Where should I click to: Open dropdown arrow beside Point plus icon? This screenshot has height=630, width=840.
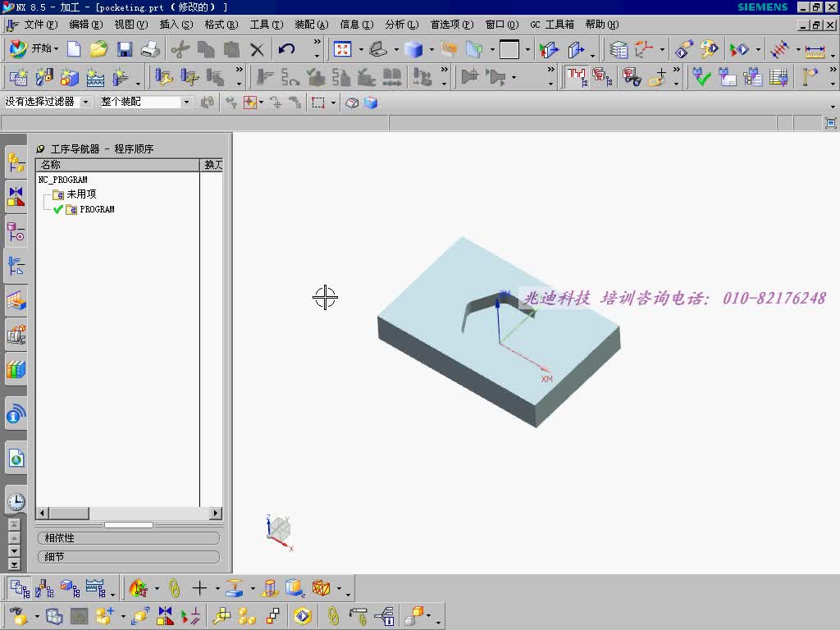[x=217, y=588]
